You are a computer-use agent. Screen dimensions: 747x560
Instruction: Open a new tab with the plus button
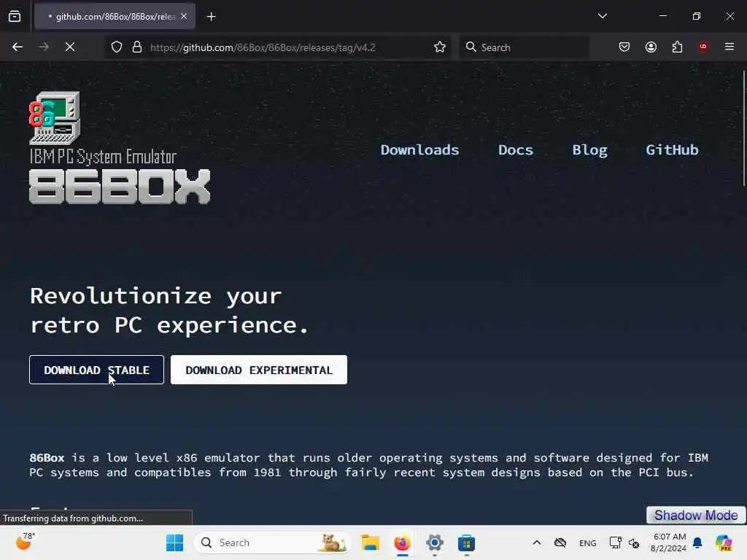tap(211, 17)
